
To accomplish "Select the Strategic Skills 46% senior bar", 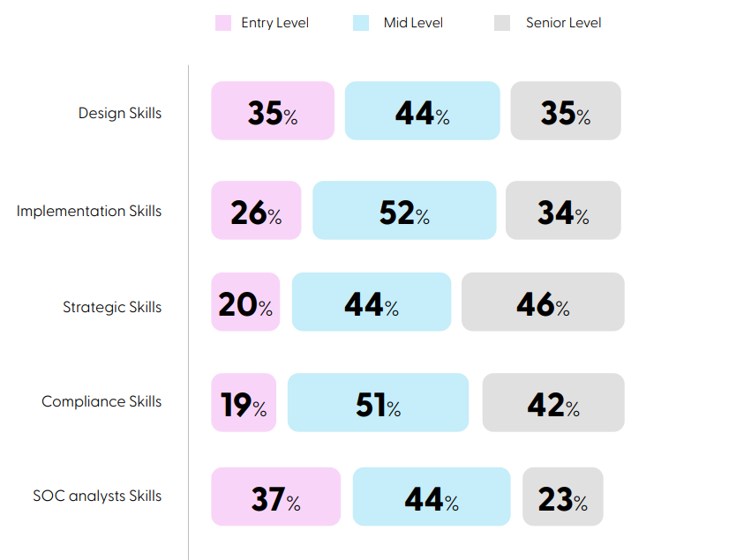I will point(543,302).
